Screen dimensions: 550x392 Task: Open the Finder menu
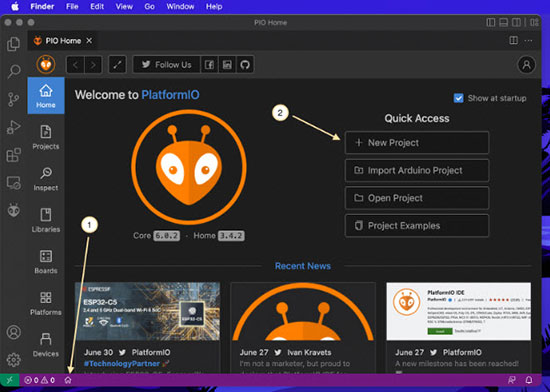coord(42,7)
